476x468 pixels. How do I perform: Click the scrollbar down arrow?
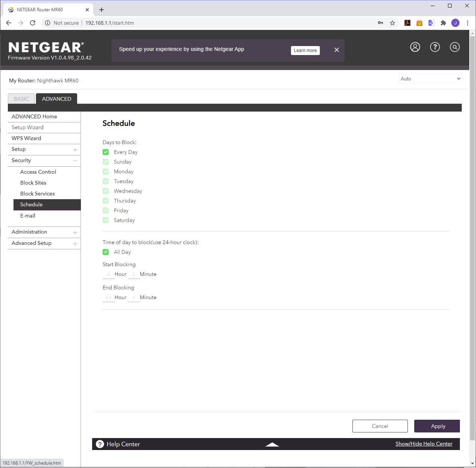473,464
